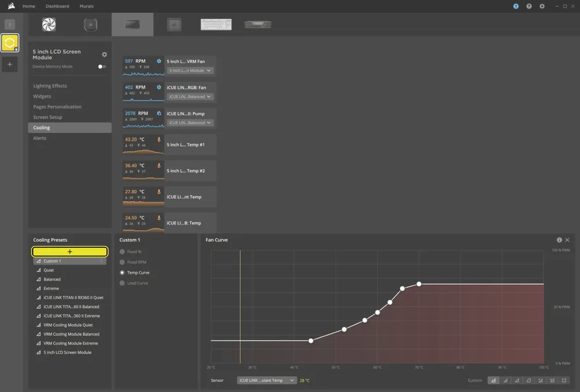
Task: Select the fan device icon in device strip
Action: pos(49,24)
